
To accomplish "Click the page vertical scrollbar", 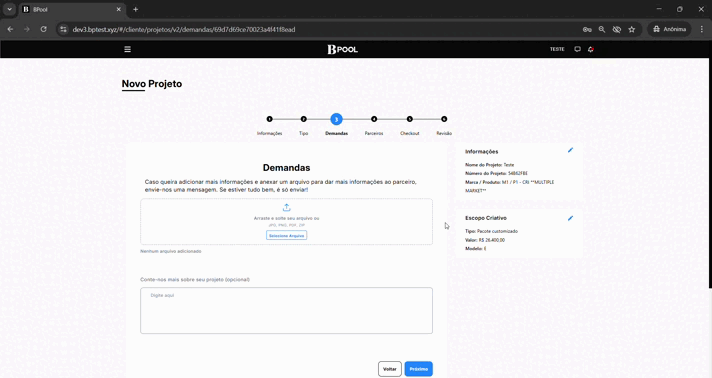I will coord(710,173).
